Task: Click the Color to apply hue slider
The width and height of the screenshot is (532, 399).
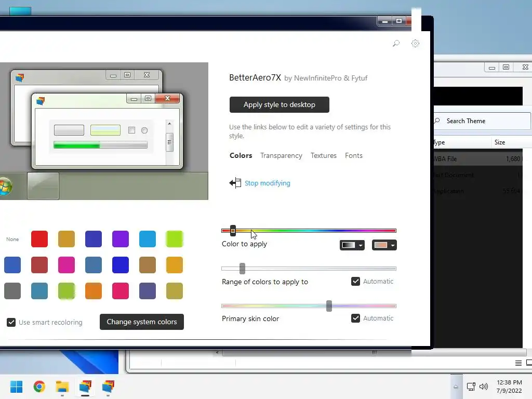Action: (x=309, y=231)
